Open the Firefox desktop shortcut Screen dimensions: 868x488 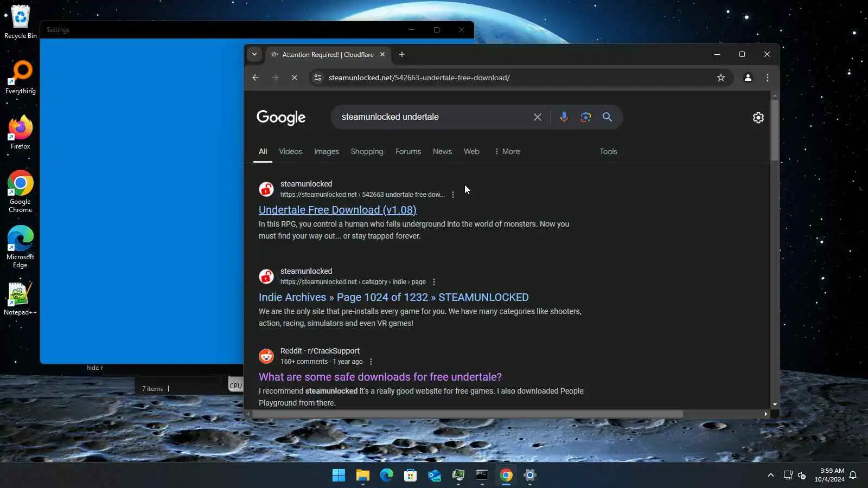click(21, 132)
